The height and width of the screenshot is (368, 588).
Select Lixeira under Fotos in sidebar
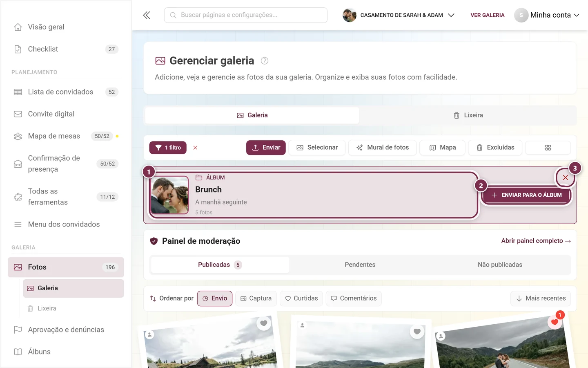pos(73,308)
